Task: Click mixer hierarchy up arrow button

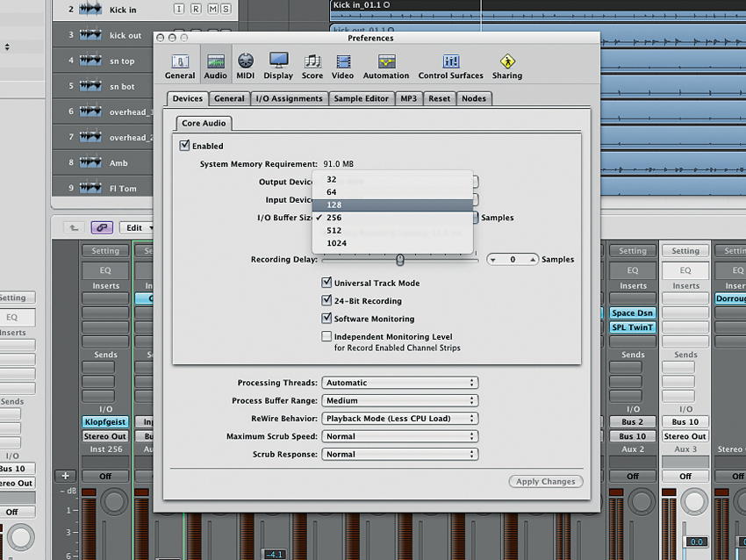Action: click(x=74, y=227)
